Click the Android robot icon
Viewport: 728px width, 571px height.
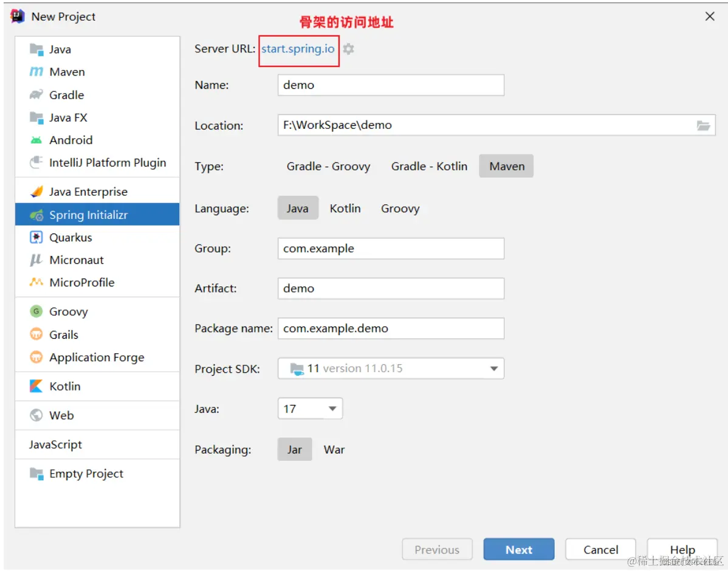[x=36, y=140]
